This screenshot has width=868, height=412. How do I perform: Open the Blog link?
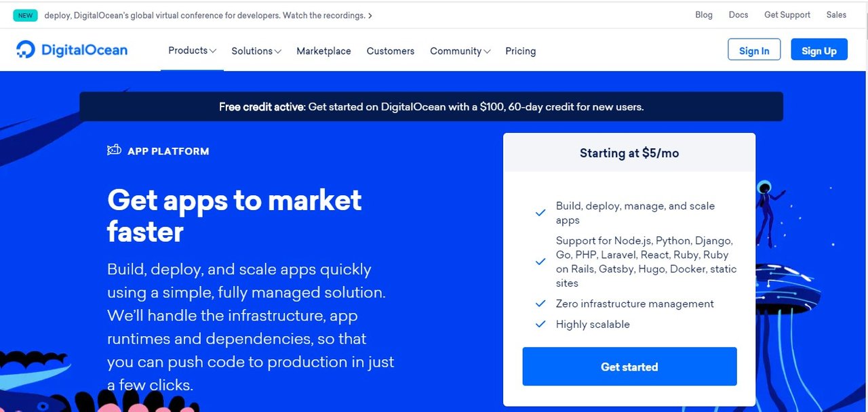coord(704,15)
